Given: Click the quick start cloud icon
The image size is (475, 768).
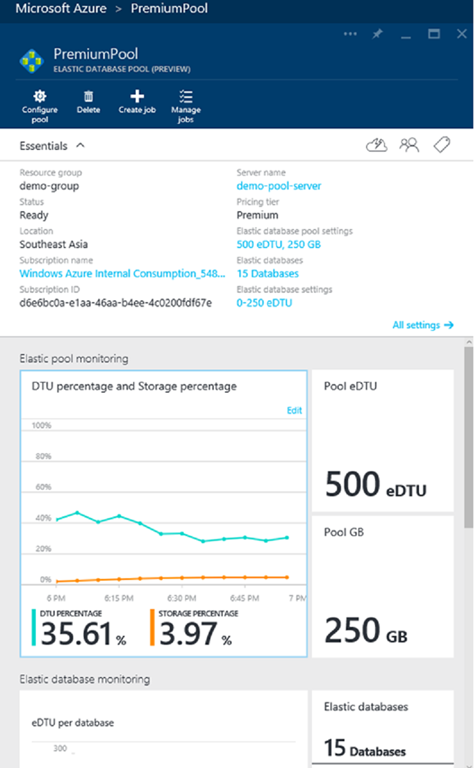Looking at the screenshot, I should click(x=377, y=145).
